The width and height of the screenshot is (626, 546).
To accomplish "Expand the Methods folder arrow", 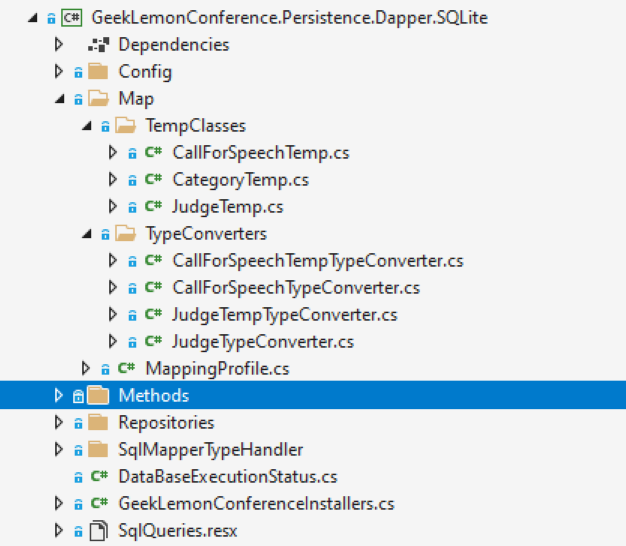I will point(59,395).
